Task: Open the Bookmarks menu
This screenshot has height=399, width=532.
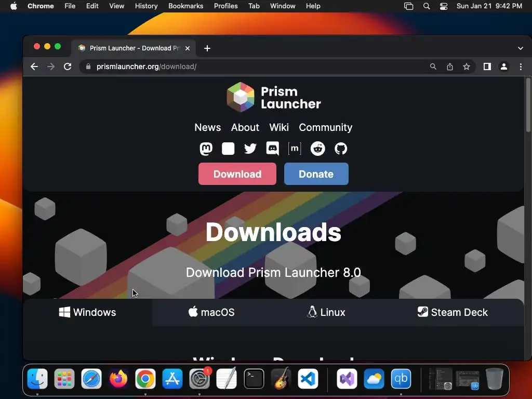Action: click(x=185, y=6)
